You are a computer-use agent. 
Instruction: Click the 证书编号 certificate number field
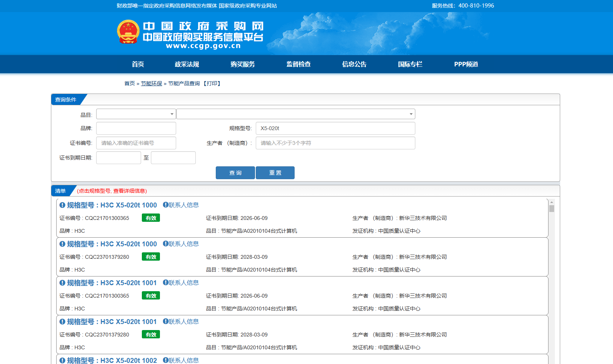[x=136, y=143]
